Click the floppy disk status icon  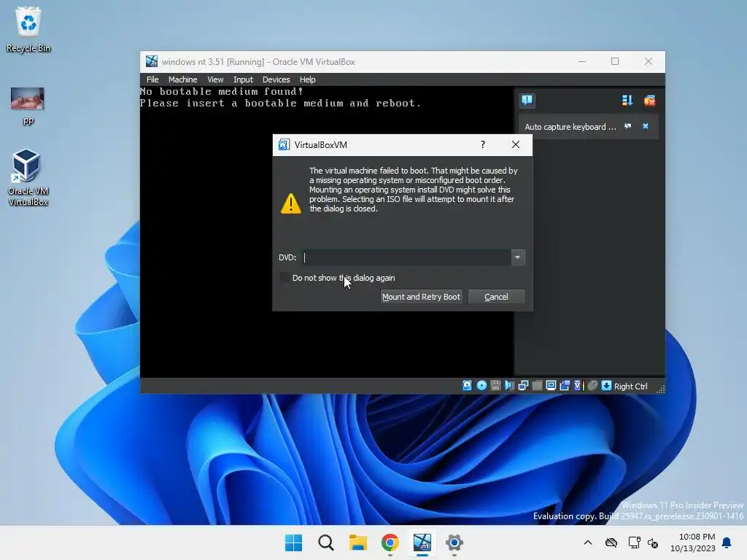[x=495, y=386]
